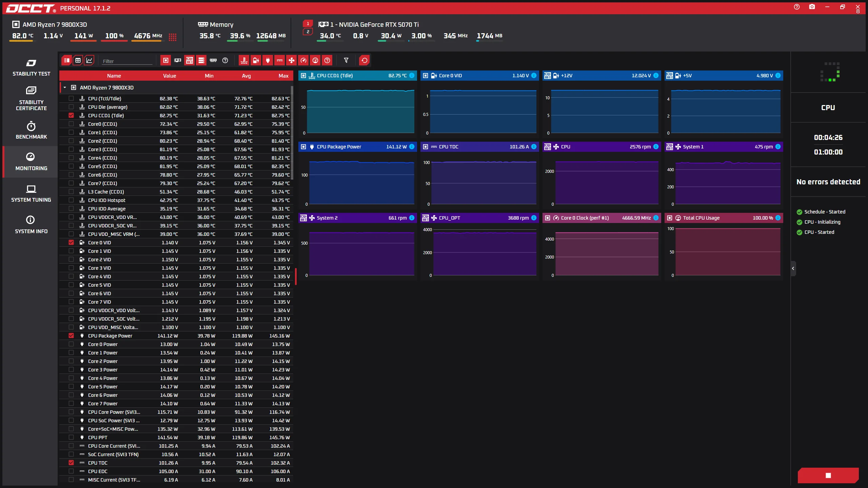Viewport: 868px width, 488px height.
Task: Toggle fan sensor type filter
Action: 292,60
